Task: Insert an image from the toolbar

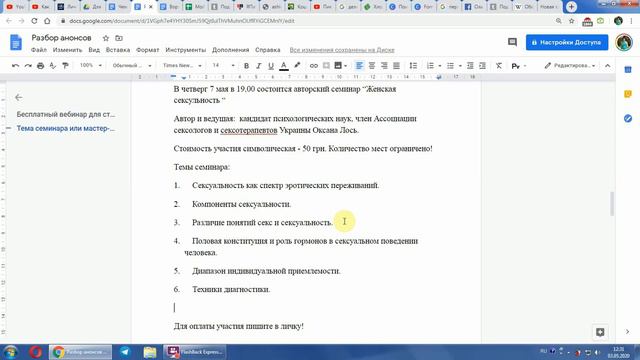Action: click(338, 66)
